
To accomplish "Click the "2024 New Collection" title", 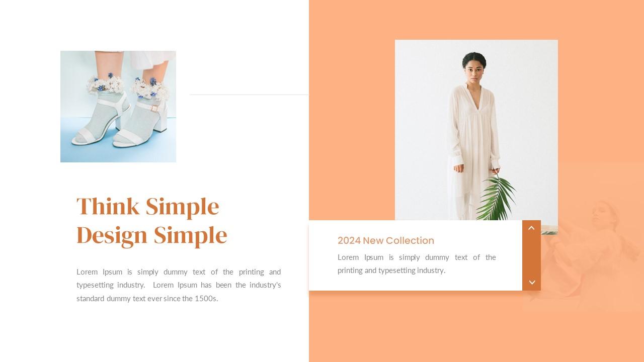I will [x=386, y=240].
